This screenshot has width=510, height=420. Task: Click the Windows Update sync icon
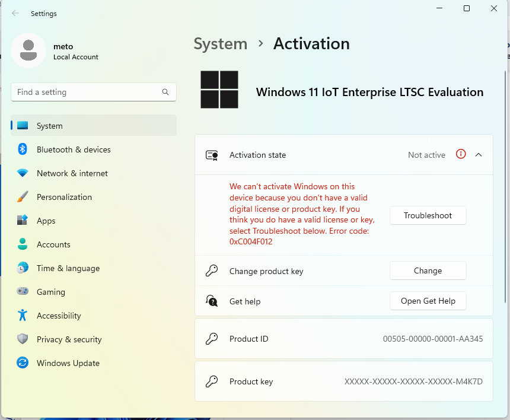point(23,362)
